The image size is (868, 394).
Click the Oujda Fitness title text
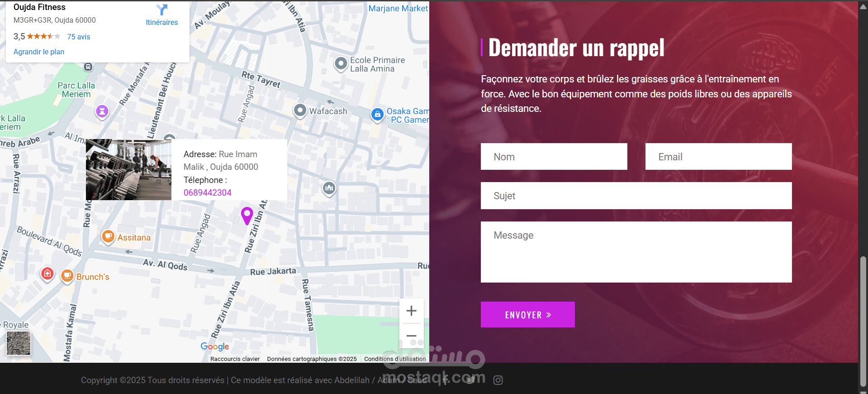(x=39, y=7)
